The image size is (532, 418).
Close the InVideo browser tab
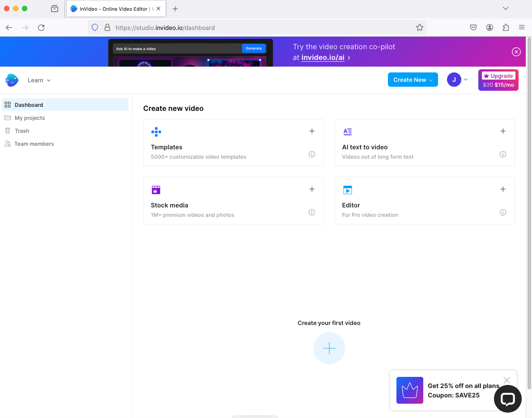[158, 9]
